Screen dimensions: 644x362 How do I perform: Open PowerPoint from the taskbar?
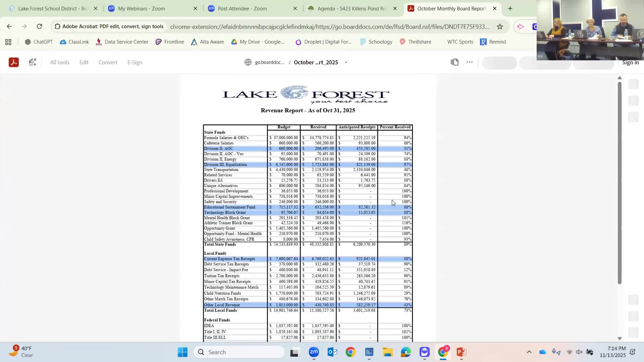pyautogui.click(x=461, y=352)
